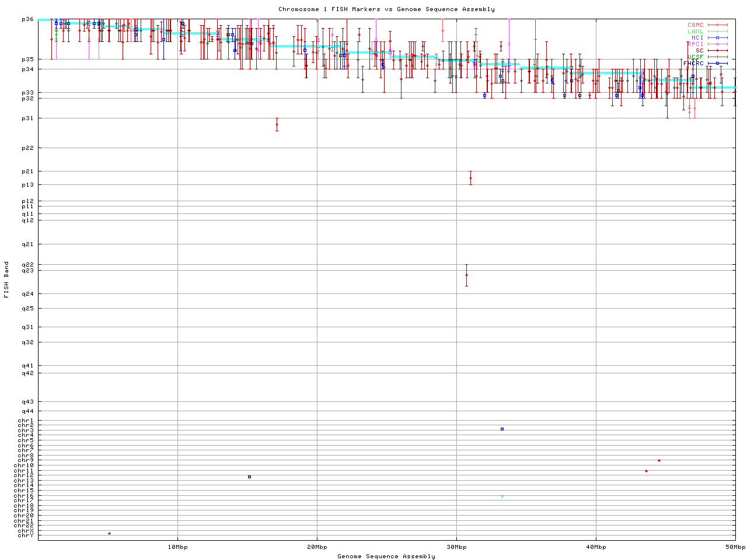747x560 pixels.
Task: Click the chart title text
Action: 386,9
